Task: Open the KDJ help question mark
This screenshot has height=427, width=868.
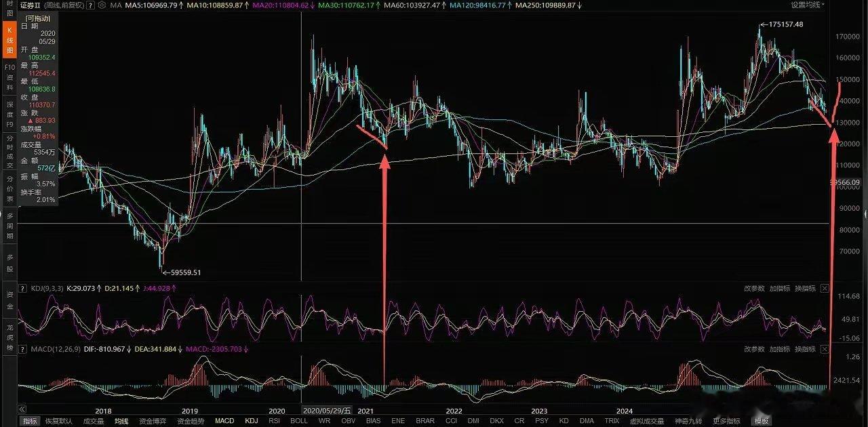Action: tap(23, 289)
